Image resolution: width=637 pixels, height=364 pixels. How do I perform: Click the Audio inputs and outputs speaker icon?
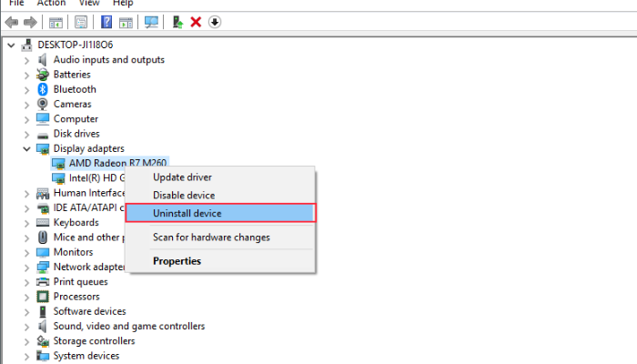[42, 60]
